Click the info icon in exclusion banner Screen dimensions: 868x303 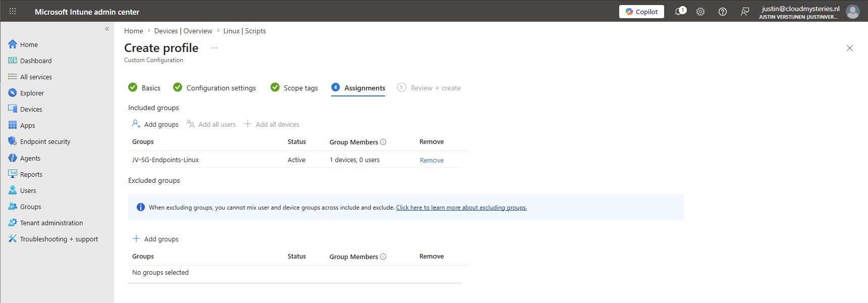[141, 207]
